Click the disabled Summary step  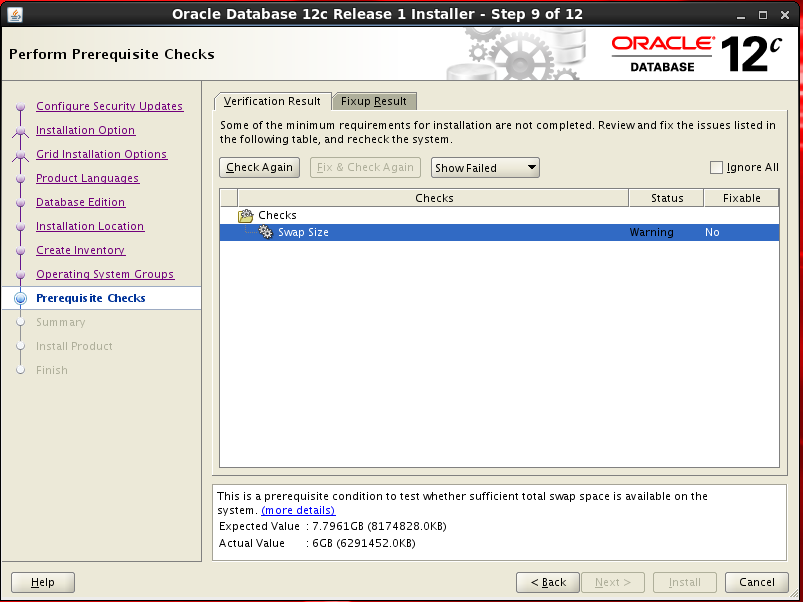(60, 322)
